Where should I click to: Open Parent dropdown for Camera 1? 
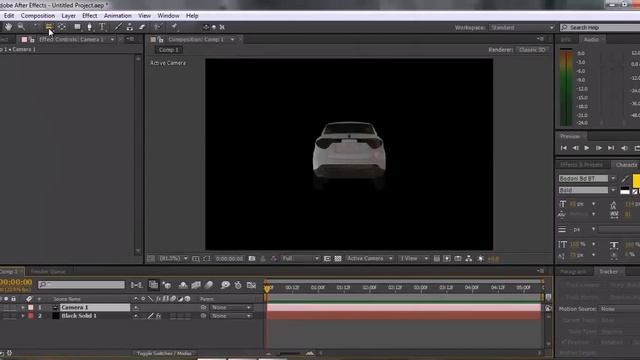tap(231, 307)
